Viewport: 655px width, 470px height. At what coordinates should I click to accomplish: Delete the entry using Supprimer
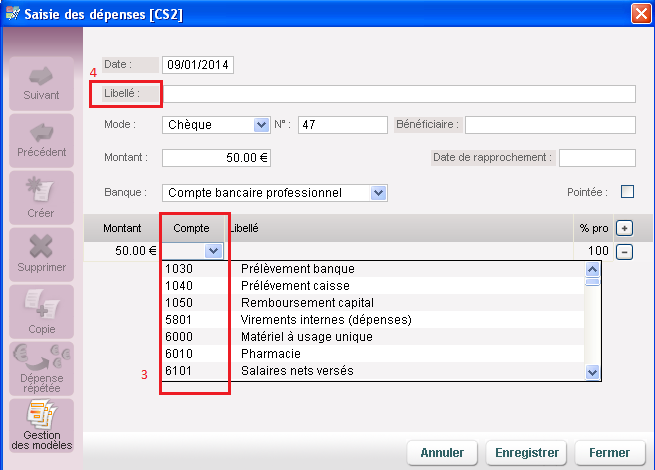point(41,254)
